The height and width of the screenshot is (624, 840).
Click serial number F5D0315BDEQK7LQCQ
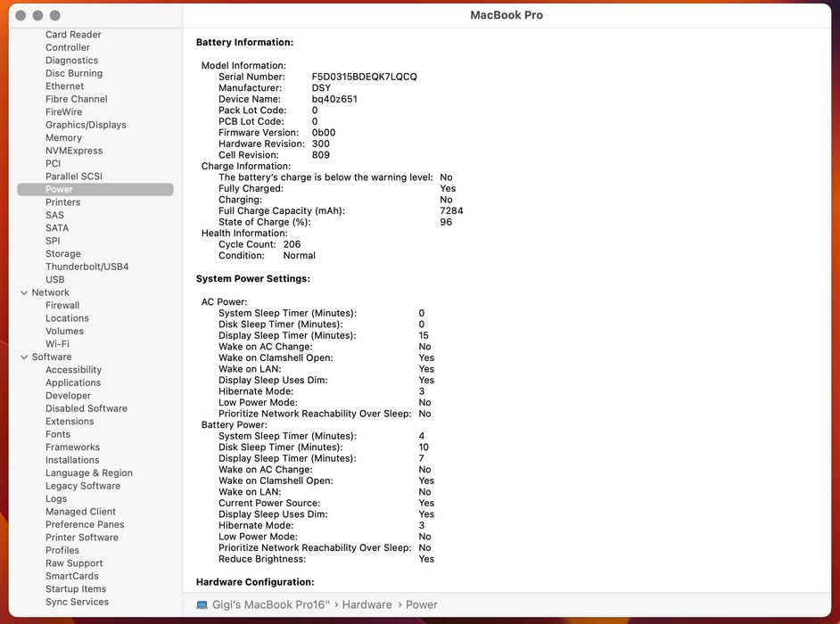pyautogui.click(x=365, y=77)
